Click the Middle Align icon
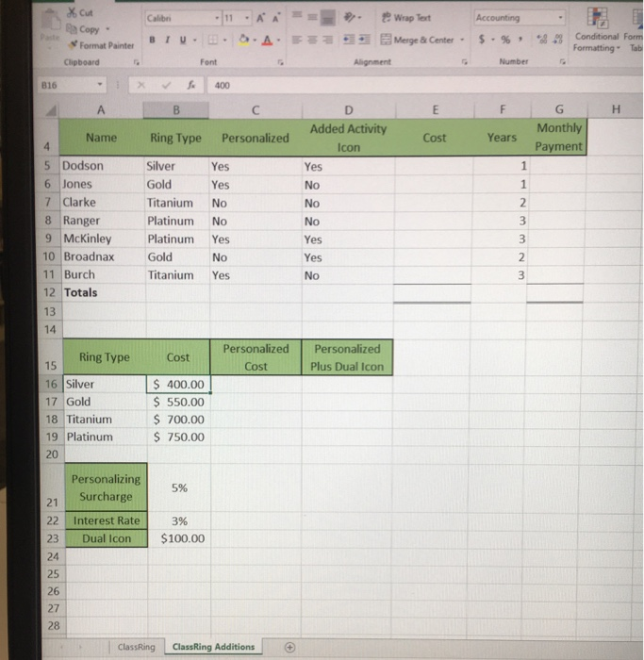The image size is (644, 660). coord(312,17)
